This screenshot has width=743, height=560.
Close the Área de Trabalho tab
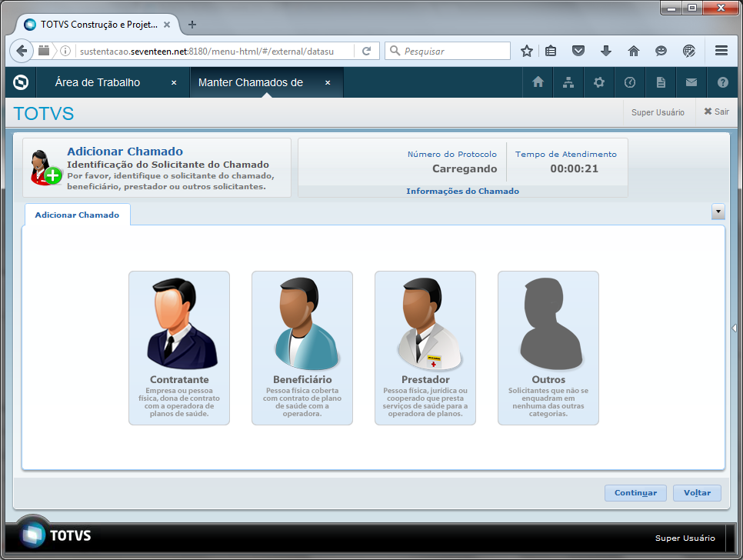[x=174, y=83]
